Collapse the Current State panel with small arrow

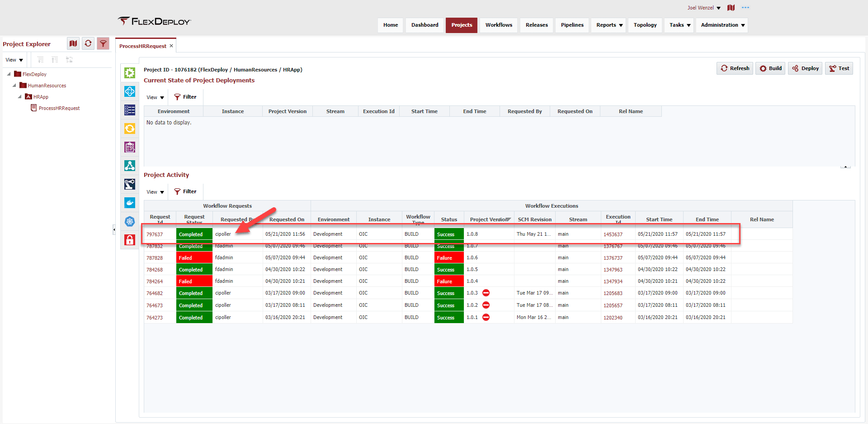845,167
